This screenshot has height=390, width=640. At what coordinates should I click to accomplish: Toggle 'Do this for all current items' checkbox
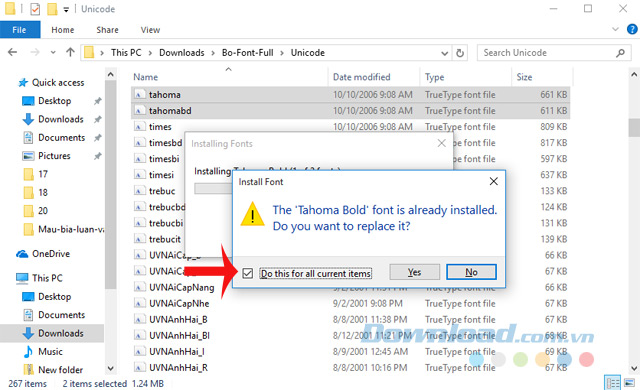tap(247, 273)
